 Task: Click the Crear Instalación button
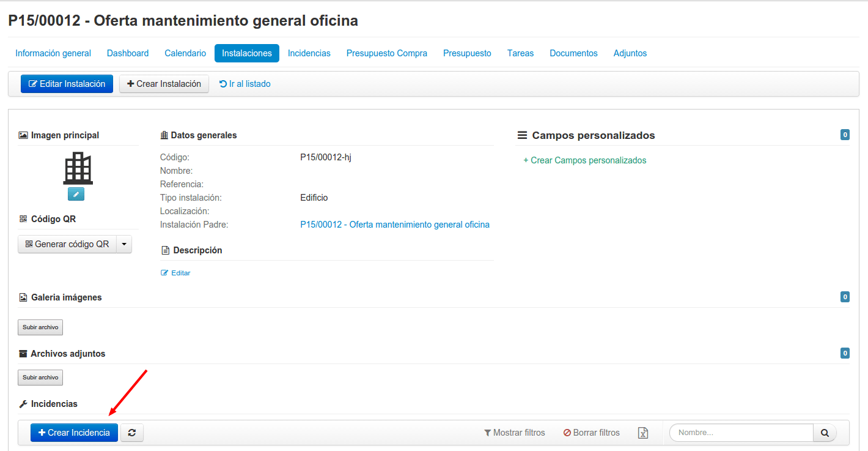[x=164, y=84]
